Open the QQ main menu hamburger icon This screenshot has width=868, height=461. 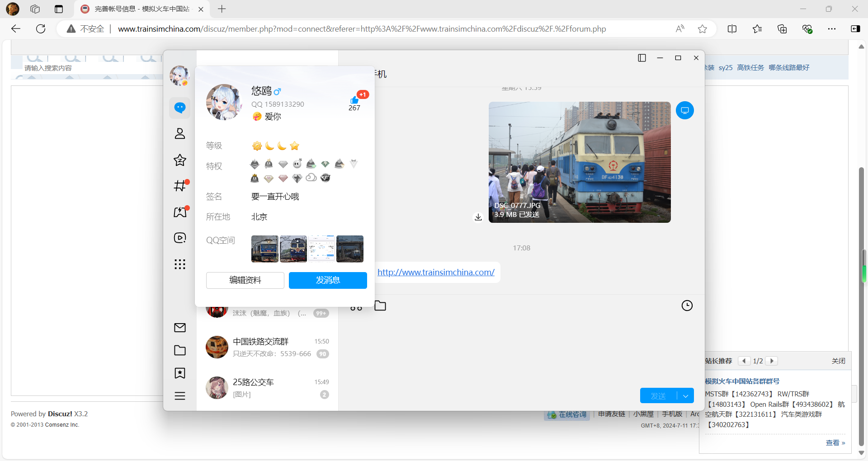click(180, 396)
